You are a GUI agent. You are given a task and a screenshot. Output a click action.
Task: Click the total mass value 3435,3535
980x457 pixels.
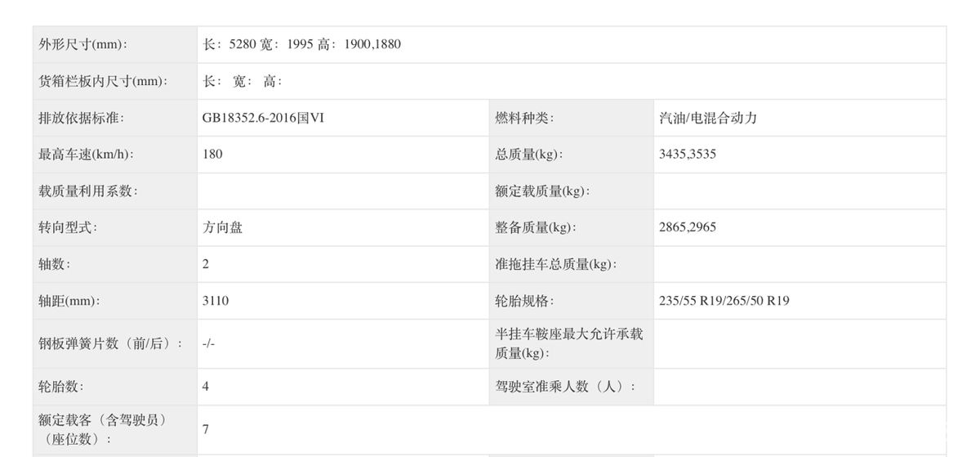[687, 154]
